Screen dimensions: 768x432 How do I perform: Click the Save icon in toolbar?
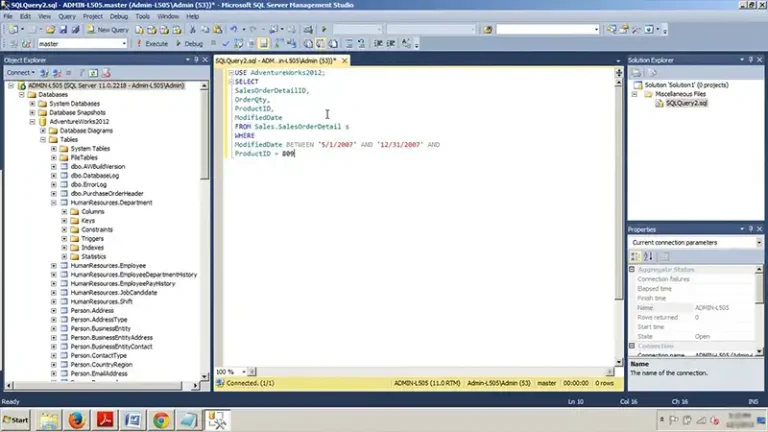[63, 30]
